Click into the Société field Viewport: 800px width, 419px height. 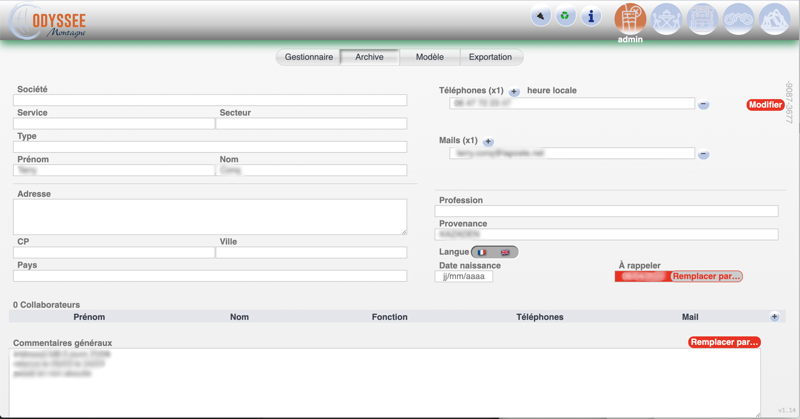click(210, 100)
